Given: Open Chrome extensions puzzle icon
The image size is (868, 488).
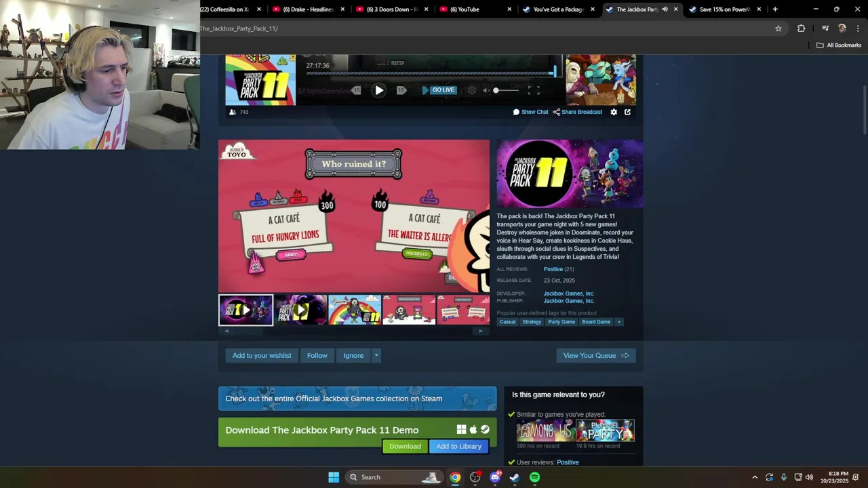Looking at the screenshot, I should 801,28.
